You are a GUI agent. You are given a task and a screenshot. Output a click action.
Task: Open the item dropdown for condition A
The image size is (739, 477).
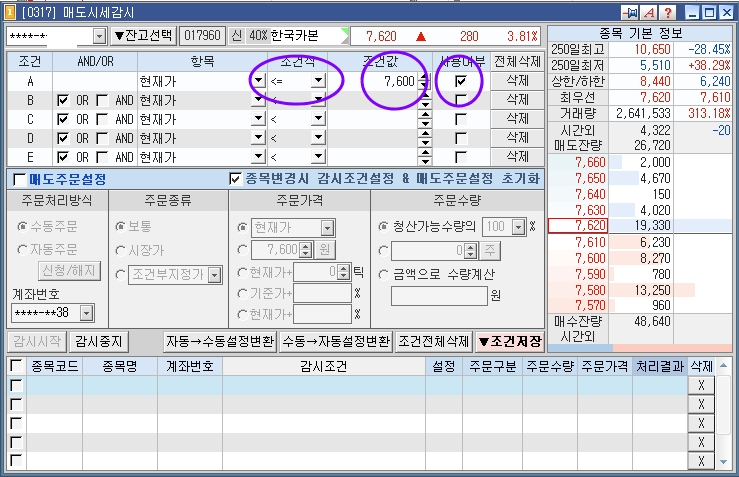[258, 81]
